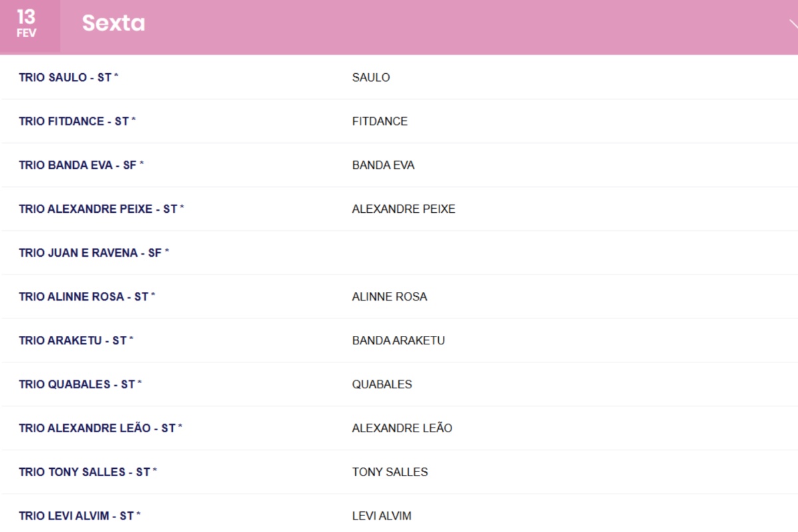
Task: Open TRIO TONY SALLES - ST entry
Action: tap(88, 472)
